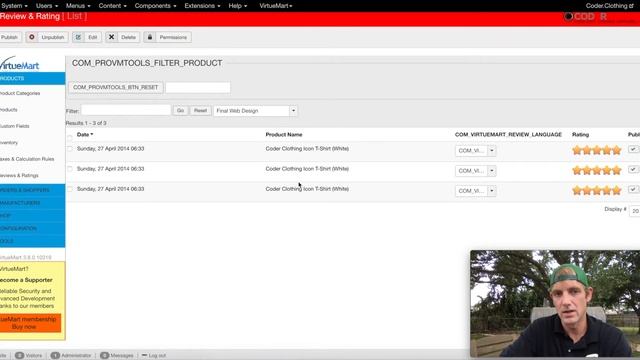Expand the Shop sidebar section
Viewport: 640px width, 360px height.
[32, 216]
